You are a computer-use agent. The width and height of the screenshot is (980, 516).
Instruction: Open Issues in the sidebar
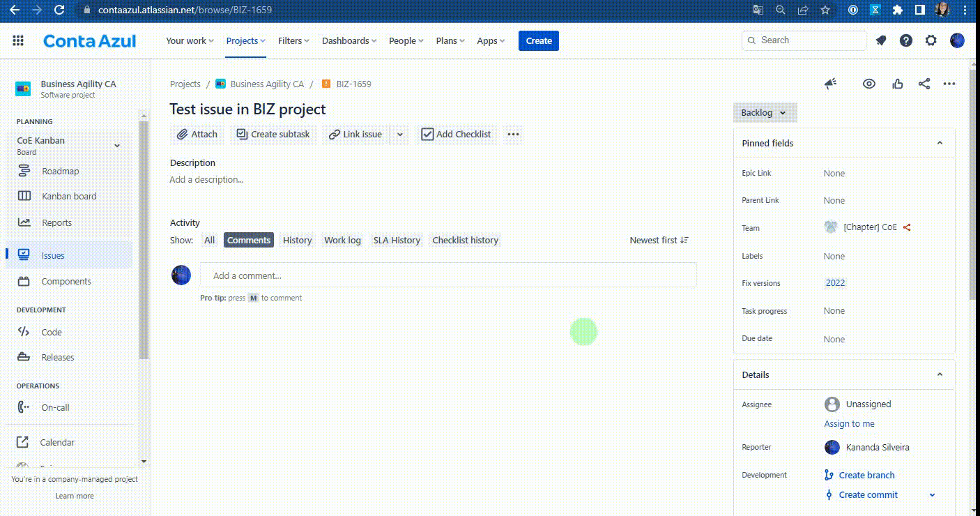point(68,255)
